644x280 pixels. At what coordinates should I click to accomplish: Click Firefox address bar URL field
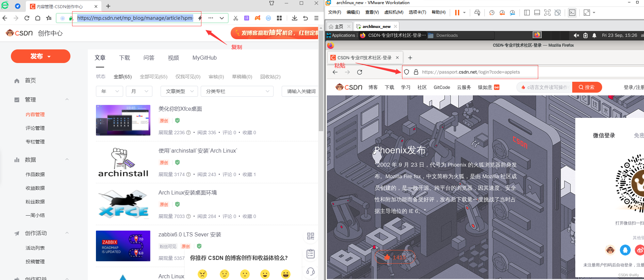(471, 72)
